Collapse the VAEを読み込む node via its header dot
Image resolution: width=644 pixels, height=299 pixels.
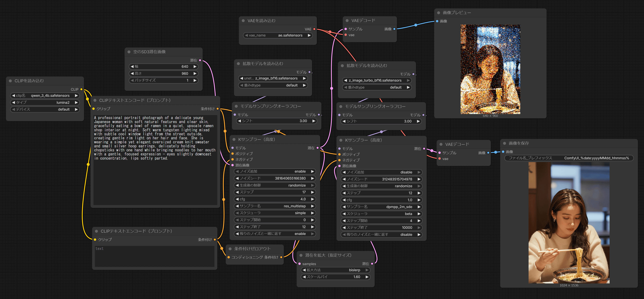point(243,21)
